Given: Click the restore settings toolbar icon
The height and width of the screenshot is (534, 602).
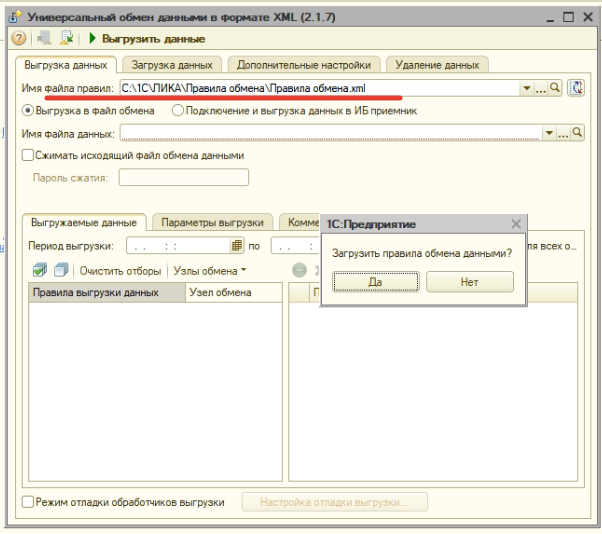Looking at the screenshot, I should pyautogui.click(x=45, y=38).
